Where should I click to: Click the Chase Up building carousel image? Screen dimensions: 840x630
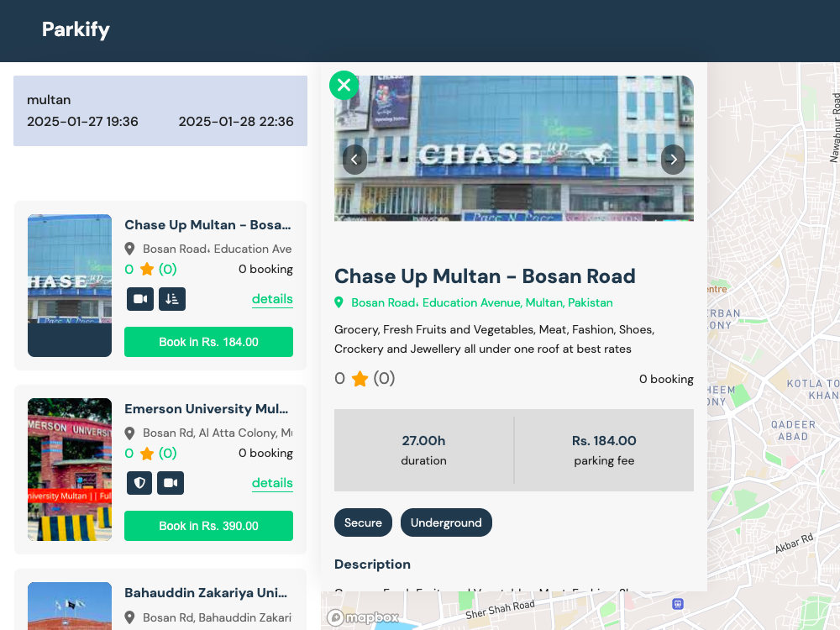[x=514, y=149]
